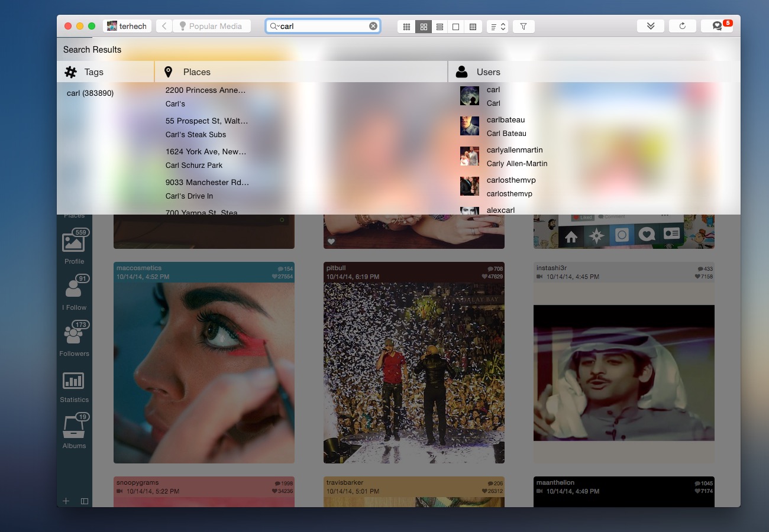Choose the Carl Schurz Park place
The width and height of the screenshot is (769, 532).
pos(206,158)
